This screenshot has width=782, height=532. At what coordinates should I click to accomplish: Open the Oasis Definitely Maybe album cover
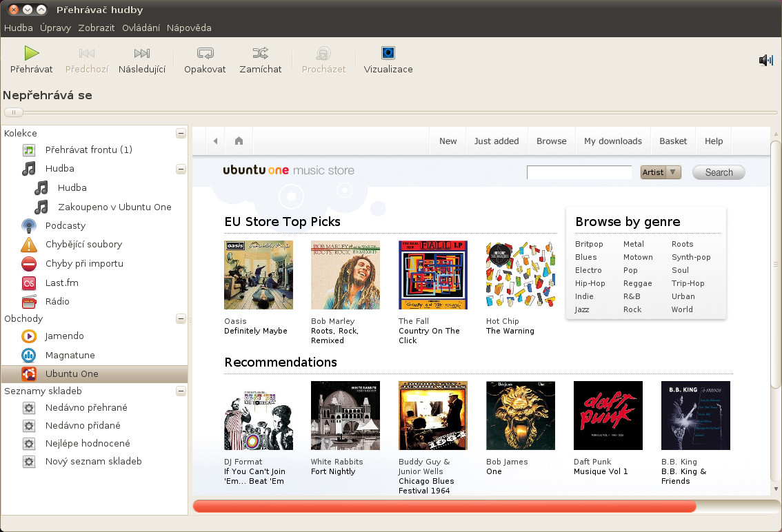pos(259,275)
